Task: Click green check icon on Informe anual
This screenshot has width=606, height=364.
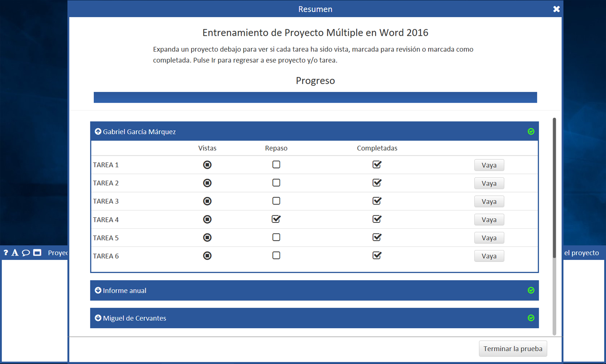Action: point(531,290)
